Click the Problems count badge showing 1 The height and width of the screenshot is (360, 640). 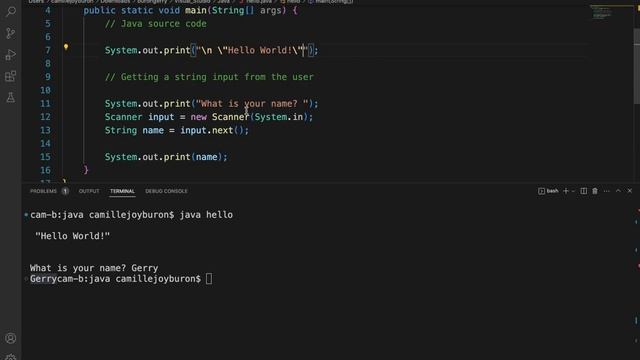click(65, 191)
